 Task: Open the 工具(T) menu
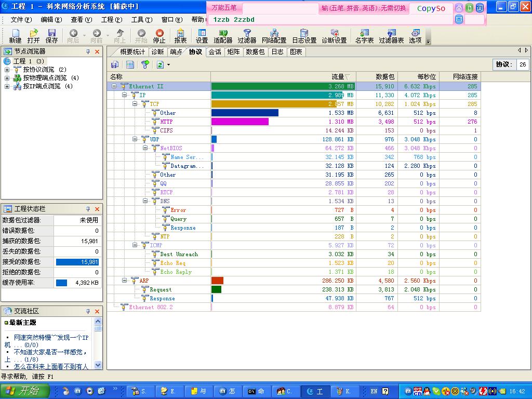point(141,20)
